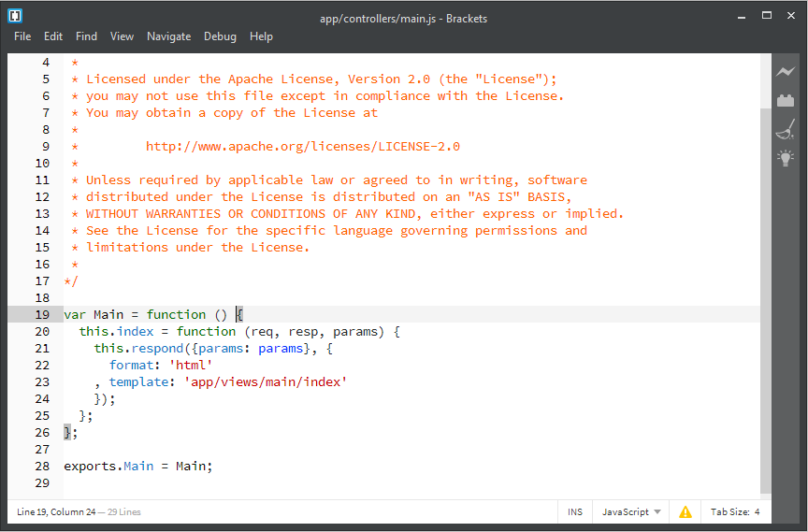
Task: Open the Navigate menu
Action: [x=169, y=36]
